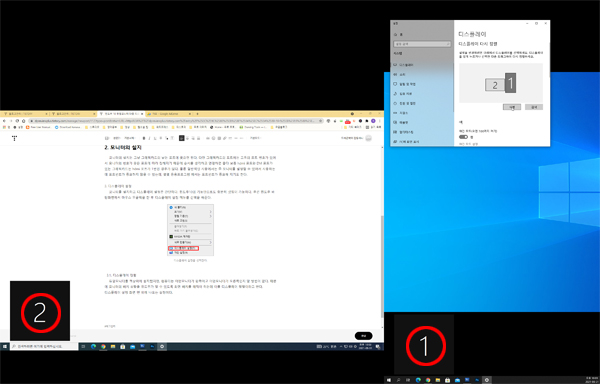Open Home (홈) in the Settings sidebar
The height and width of the screenshot is (384, 600).
(398, 34)
